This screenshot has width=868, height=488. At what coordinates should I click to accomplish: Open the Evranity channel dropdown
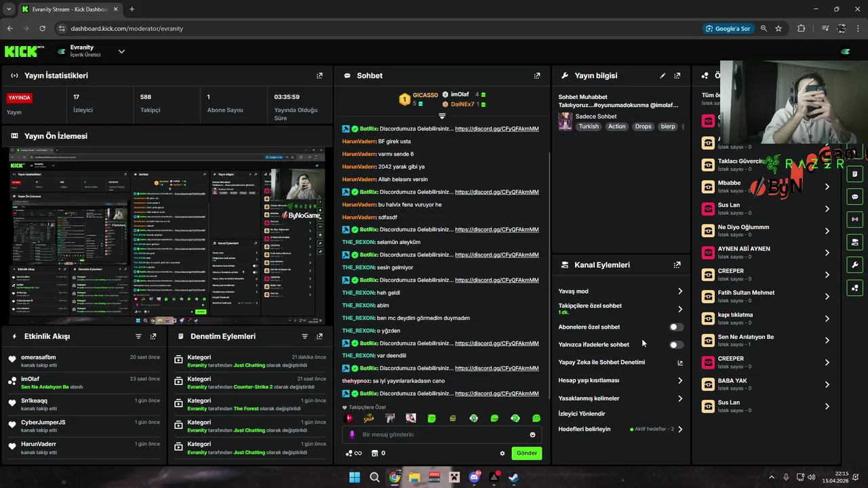121,52
